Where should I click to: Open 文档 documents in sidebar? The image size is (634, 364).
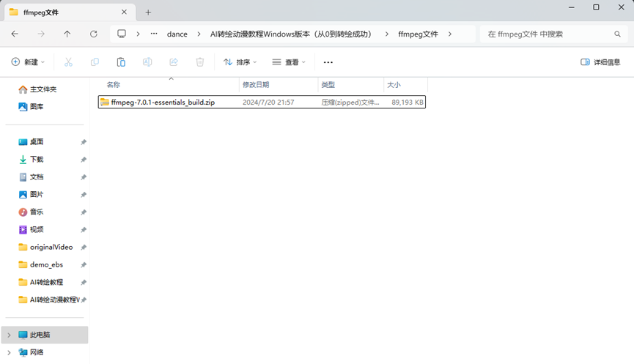[31, 177]
